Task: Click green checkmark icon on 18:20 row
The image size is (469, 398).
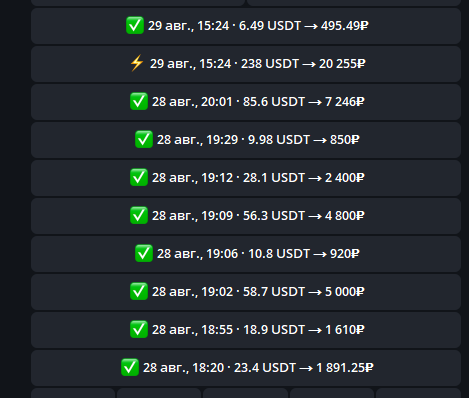Action: tap(130, 367)
